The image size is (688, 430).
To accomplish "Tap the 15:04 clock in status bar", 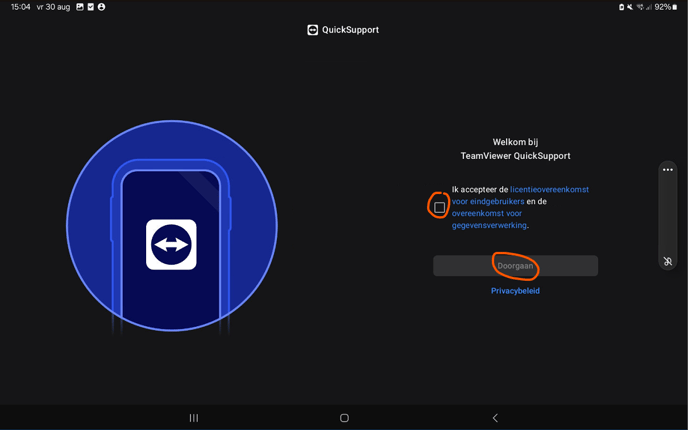I will pyautogui.click(x=20, y=7).
